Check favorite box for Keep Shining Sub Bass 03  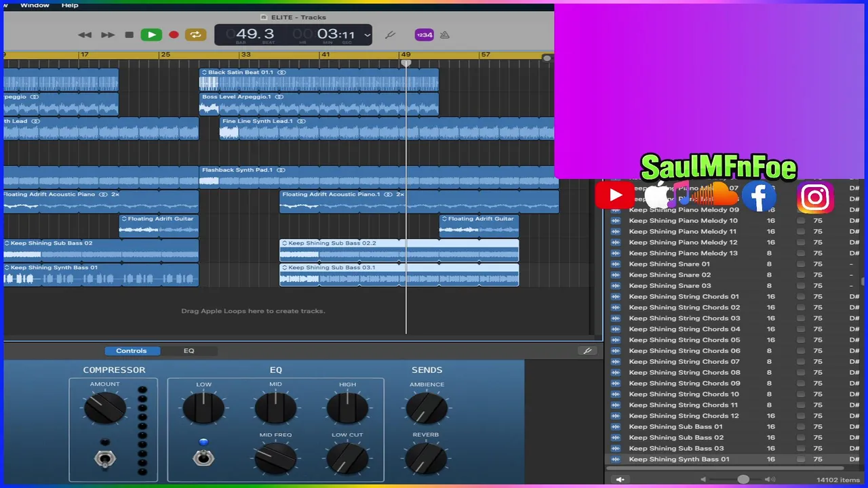(801, 448)
